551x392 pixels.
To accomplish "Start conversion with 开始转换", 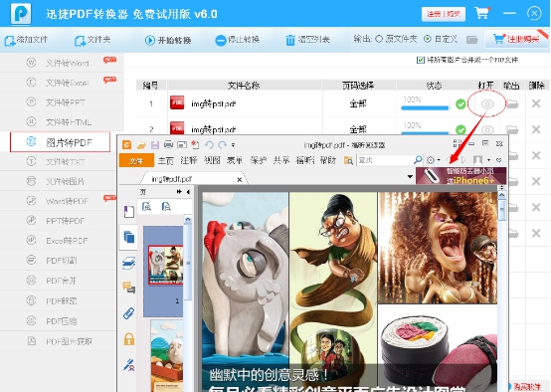I will (168, 40).
